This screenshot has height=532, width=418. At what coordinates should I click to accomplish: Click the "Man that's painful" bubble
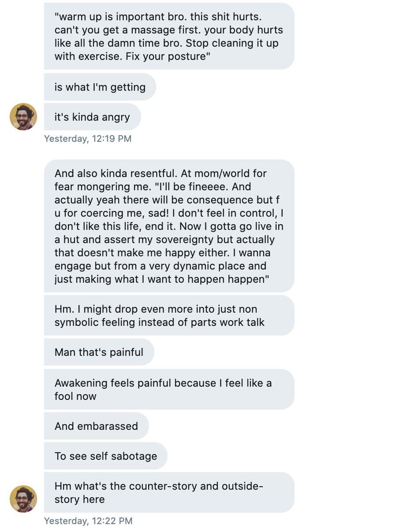point(99,352)
